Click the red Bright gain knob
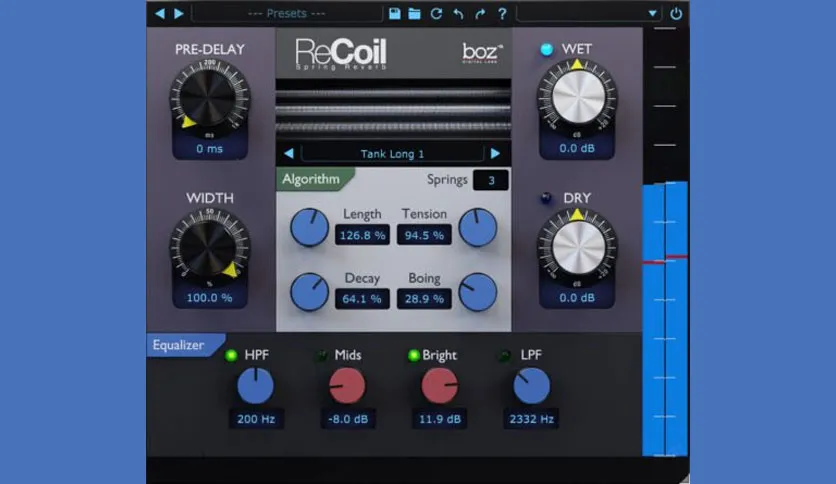The image size is (836, 484). pos(439,386)
